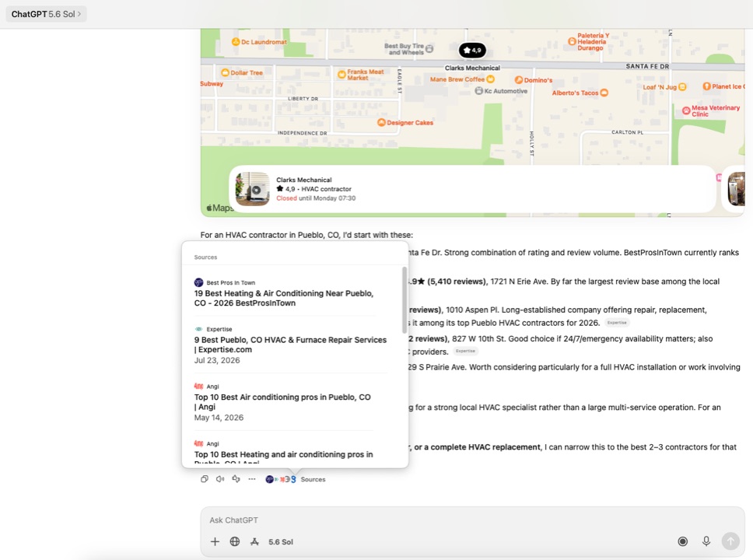The image size is (753, 560).
Task: Open the ChatGPT 5.6 Sol model dropdown
Action: (x=46, y=14)
